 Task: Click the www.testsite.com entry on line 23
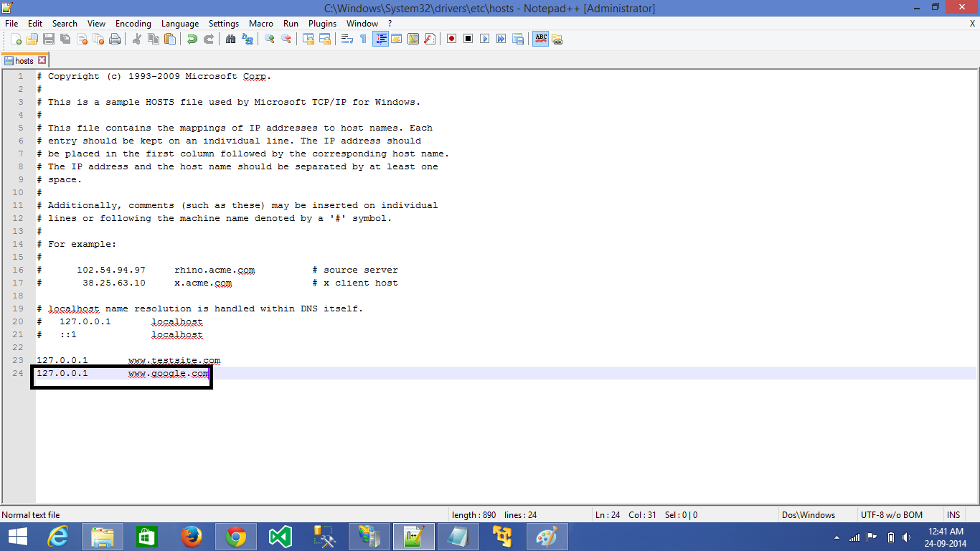(174, 360)
